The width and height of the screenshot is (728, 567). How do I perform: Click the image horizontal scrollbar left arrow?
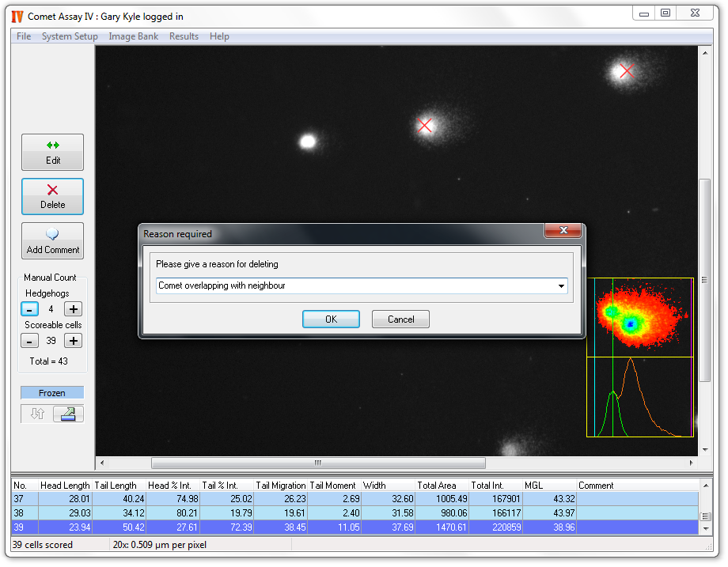(x=102, y=463)
